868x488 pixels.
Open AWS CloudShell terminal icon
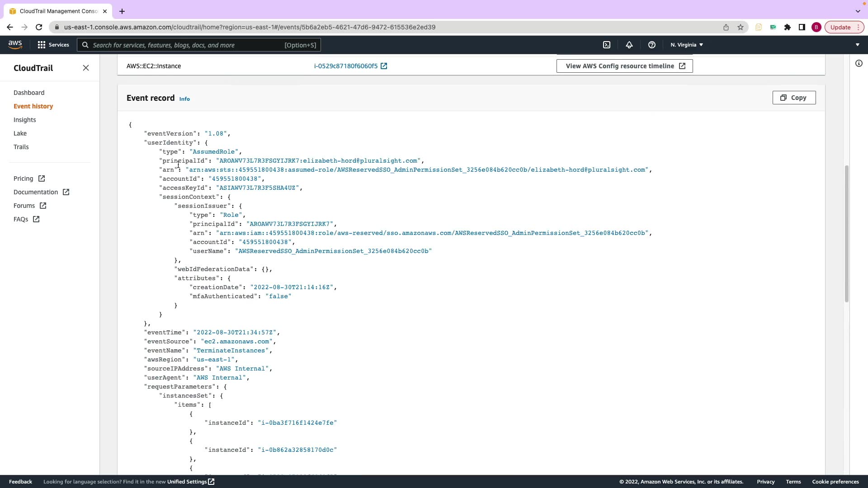click(607, 45)
